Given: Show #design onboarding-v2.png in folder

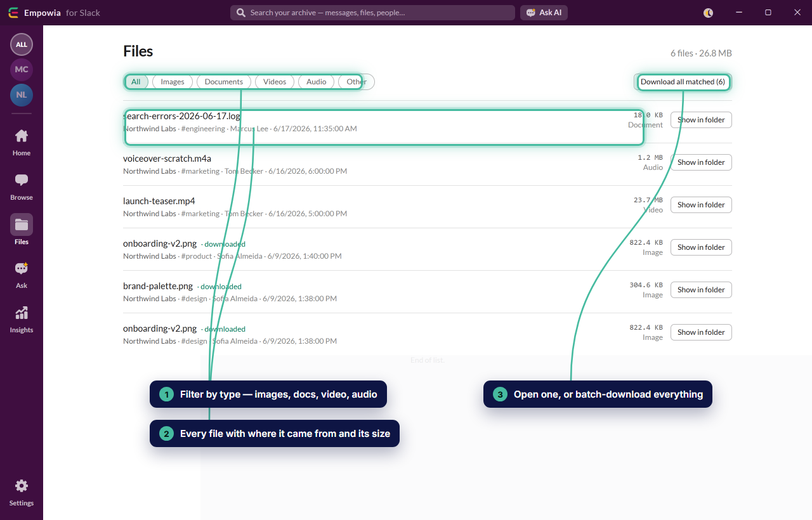Looking at the screenshot, I should (x=701, y=332).
